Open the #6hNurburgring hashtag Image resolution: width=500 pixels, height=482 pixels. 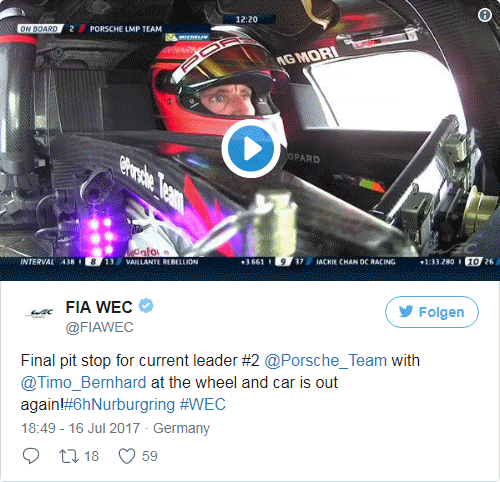coord(119,405)
